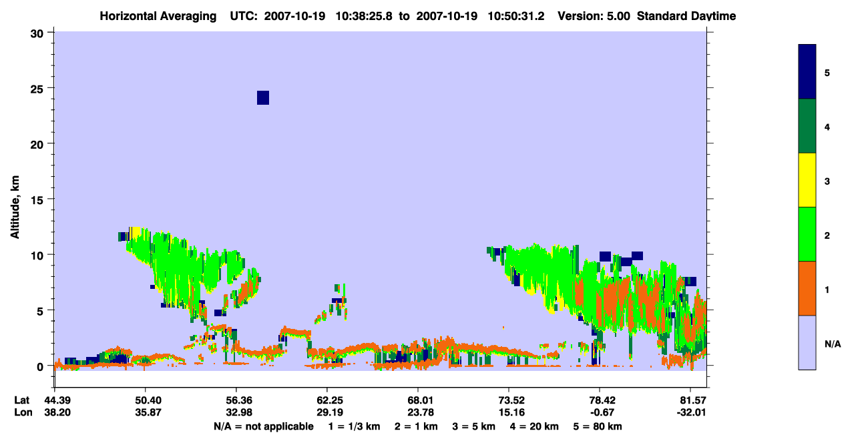
Task: Click the lavender N/A colorbar segment
Action: pyautogui.click(x=807, y=342)
